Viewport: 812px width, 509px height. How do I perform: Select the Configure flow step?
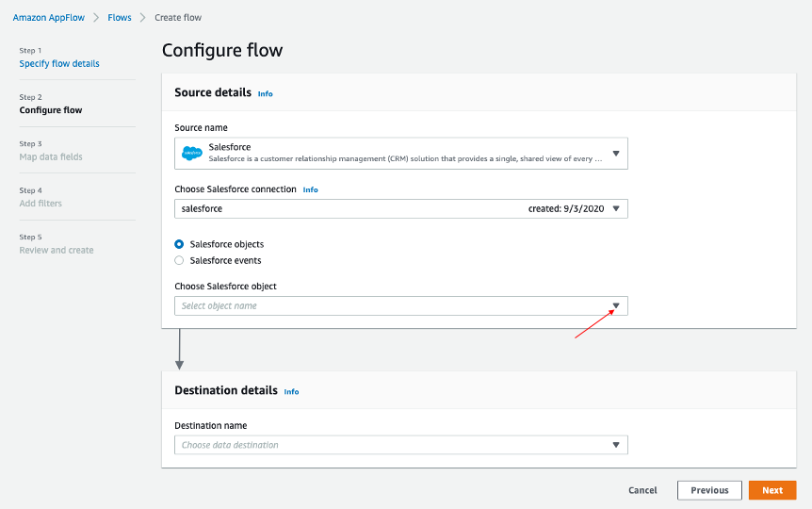[x=51, y=110]
